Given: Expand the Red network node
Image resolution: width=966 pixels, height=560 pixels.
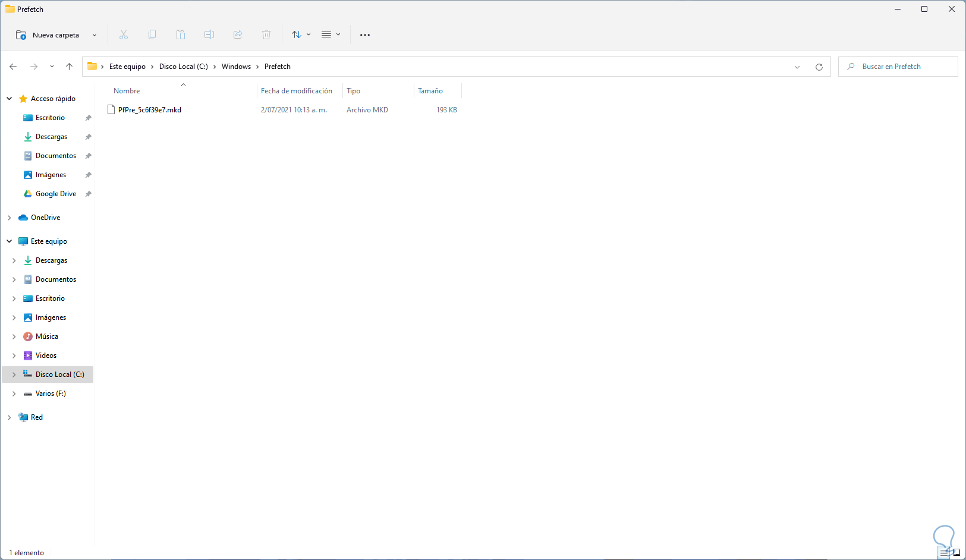Looking at the screenshot, I should coord(10,417).
